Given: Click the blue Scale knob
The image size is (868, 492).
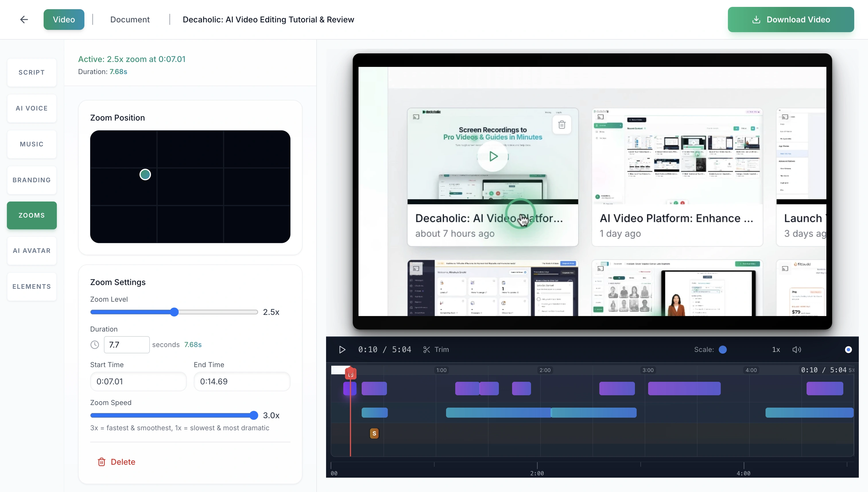Looking at the screenshot, I should pos(723,350).
